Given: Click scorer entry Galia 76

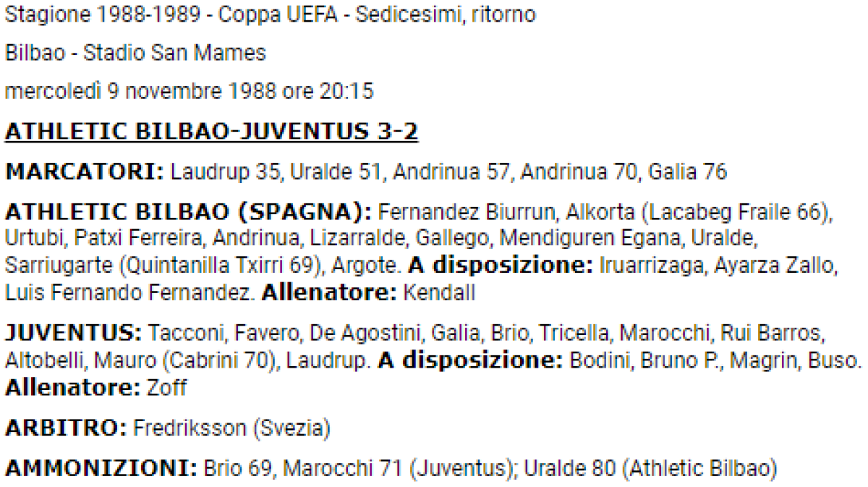Looking at the screenshot, I should pos(687,172).
